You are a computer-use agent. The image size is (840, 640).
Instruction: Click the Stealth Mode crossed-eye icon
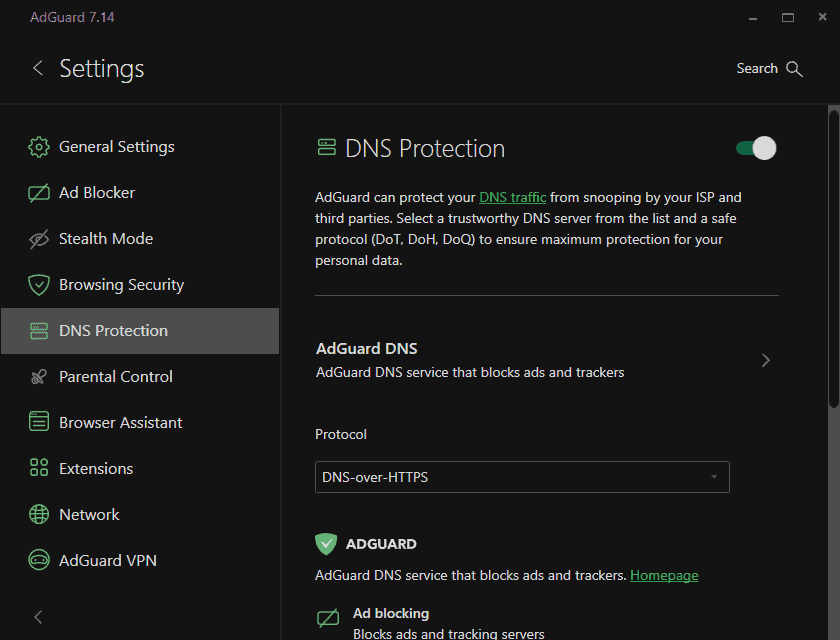[x=39, y=239]
